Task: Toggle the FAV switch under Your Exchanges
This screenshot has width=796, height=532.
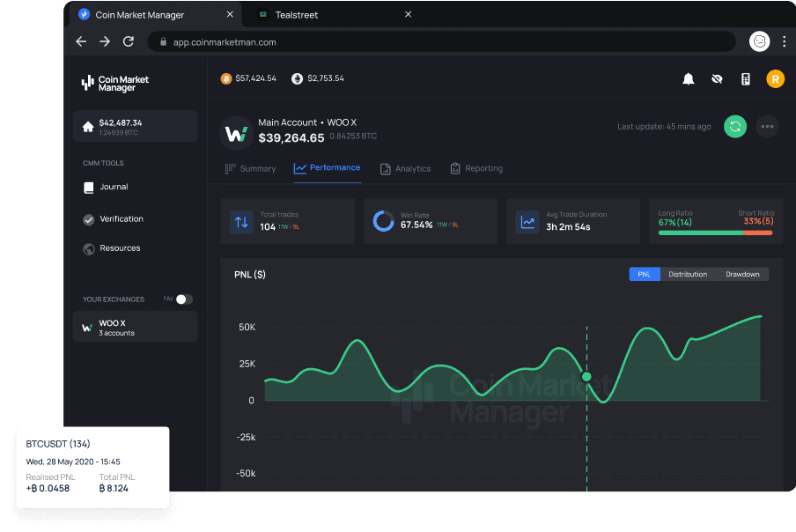Action: pyautogui.click(x=184, y=299)
